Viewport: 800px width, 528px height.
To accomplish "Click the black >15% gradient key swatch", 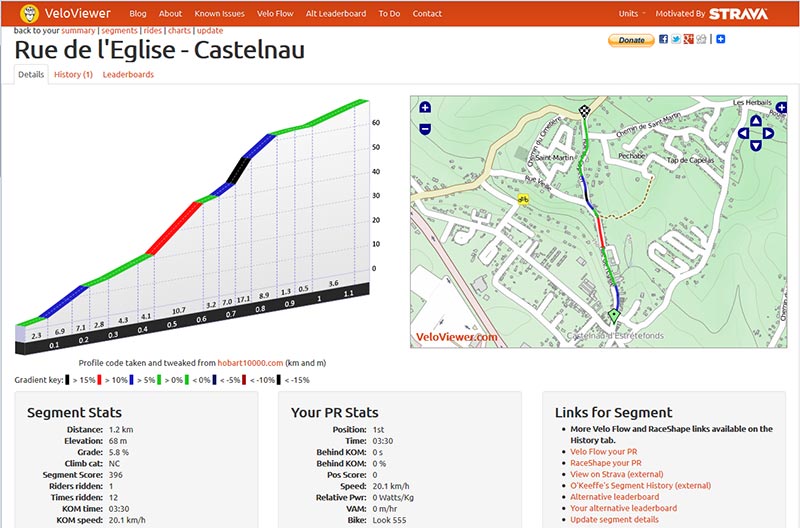I will click(x=67, y=380).
